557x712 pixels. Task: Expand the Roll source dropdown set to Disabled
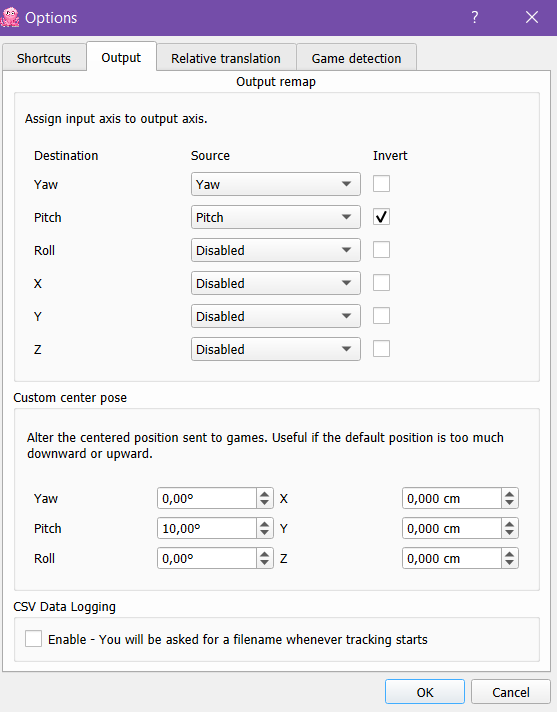pos(276,250)
